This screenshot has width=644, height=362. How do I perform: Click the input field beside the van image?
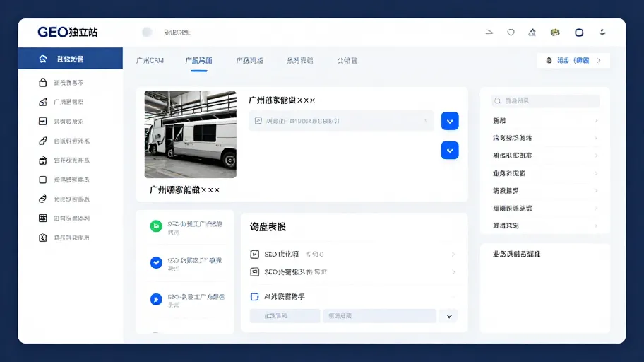pyautogui.click(x=341, y=121)
